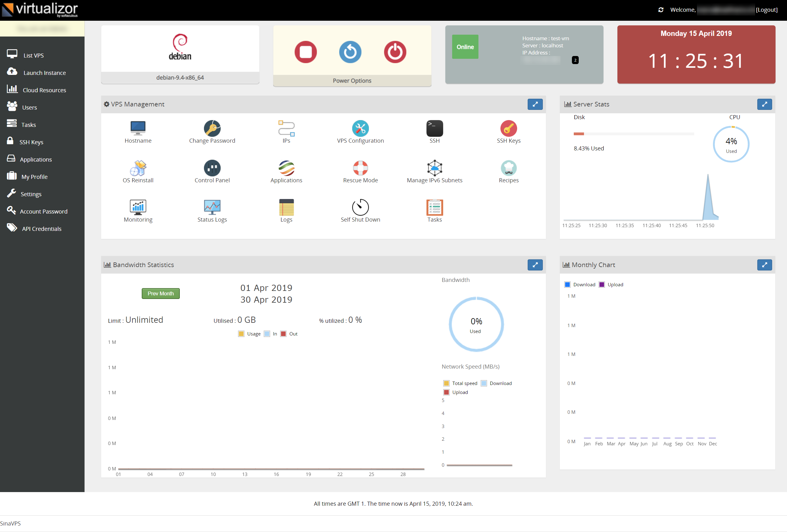Click the refresh icon beside Welcome
The image size is (787, 532).
coord(661,10)
